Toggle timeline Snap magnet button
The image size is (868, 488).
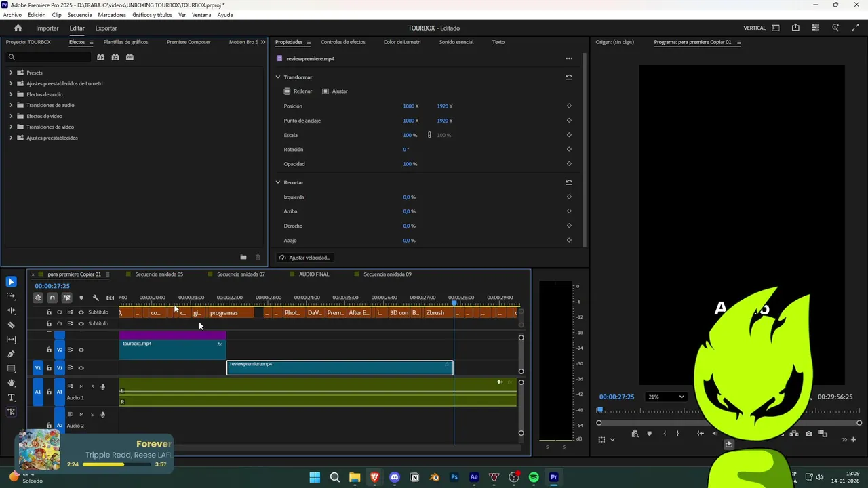tap(52, 298)
